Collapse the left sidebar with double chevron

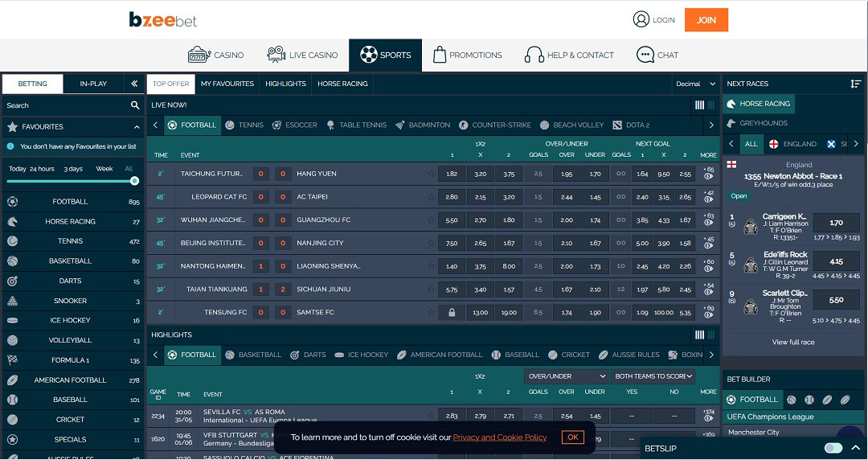[x=134, y=84]
